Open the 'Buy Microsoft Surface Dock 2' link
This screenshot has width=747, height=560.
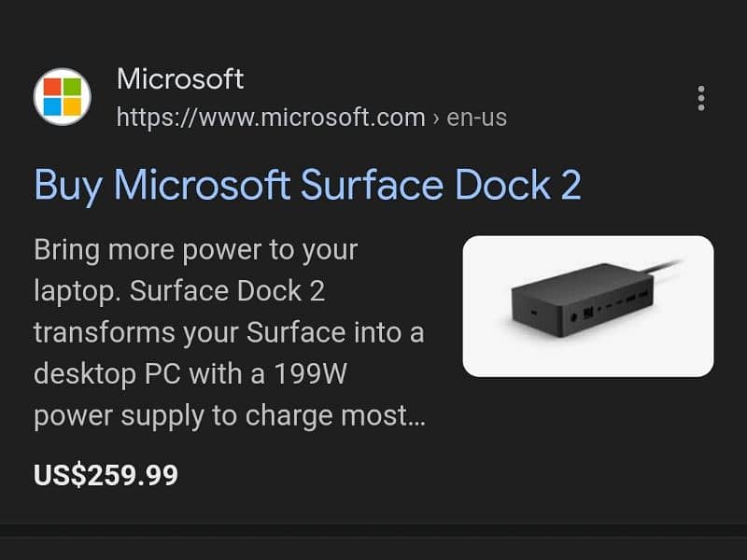(x=307, y=185)
